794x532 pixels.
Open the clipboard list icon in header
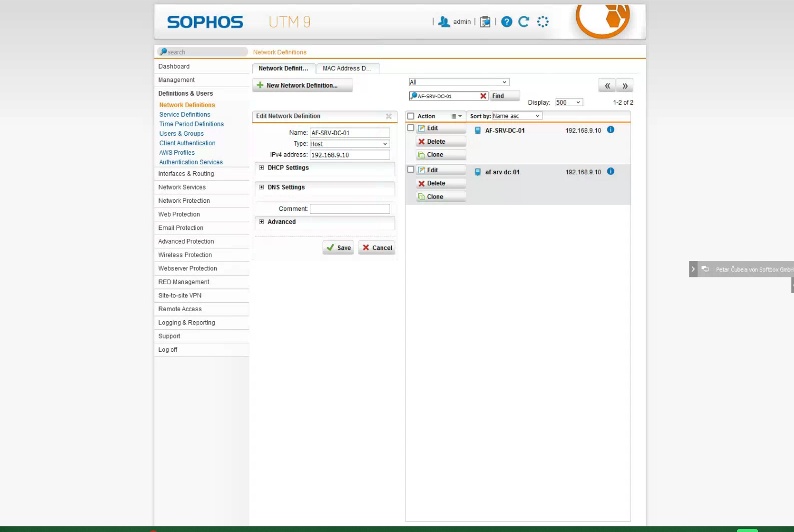pyautogui.click(x=485, y=22)
